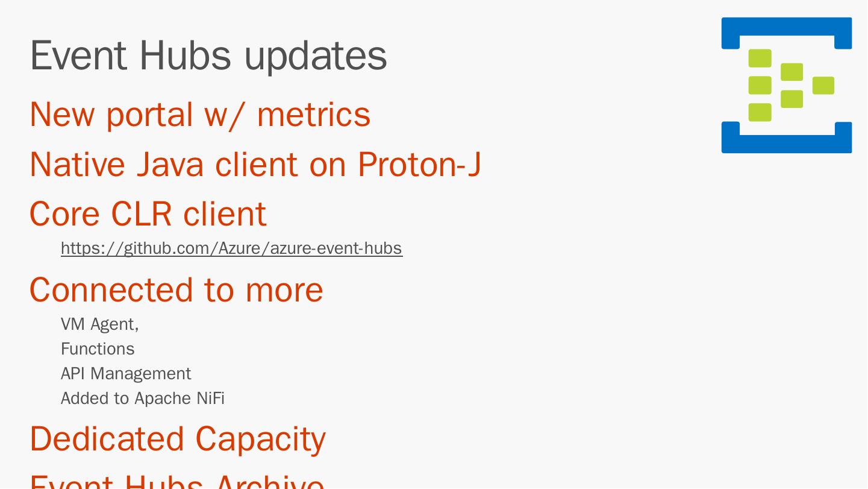This screenshot has width=868, height=489.
Task: Click the word "NiFi" in the last bullet
Action: coord(210,399)
